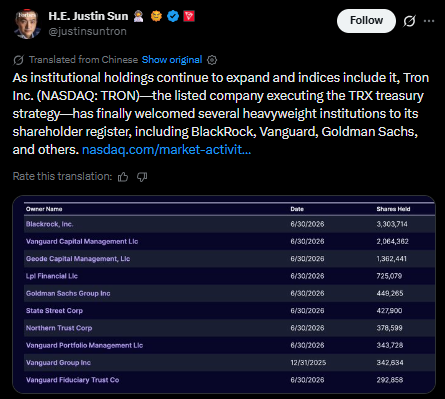Select Vanguard Fiduciary Trust Co
Screen dimensions: 445x399
(x=72, y=380)
